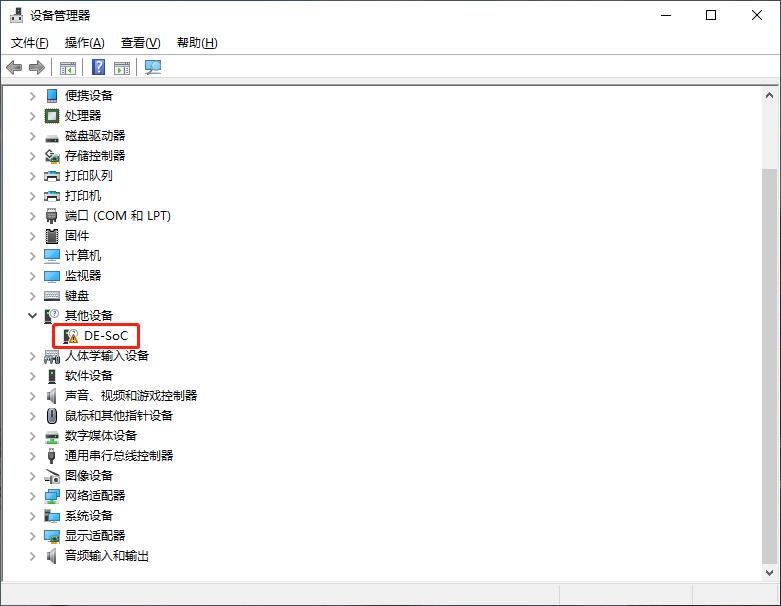Select the 固件 label

(x=77, y=236)
